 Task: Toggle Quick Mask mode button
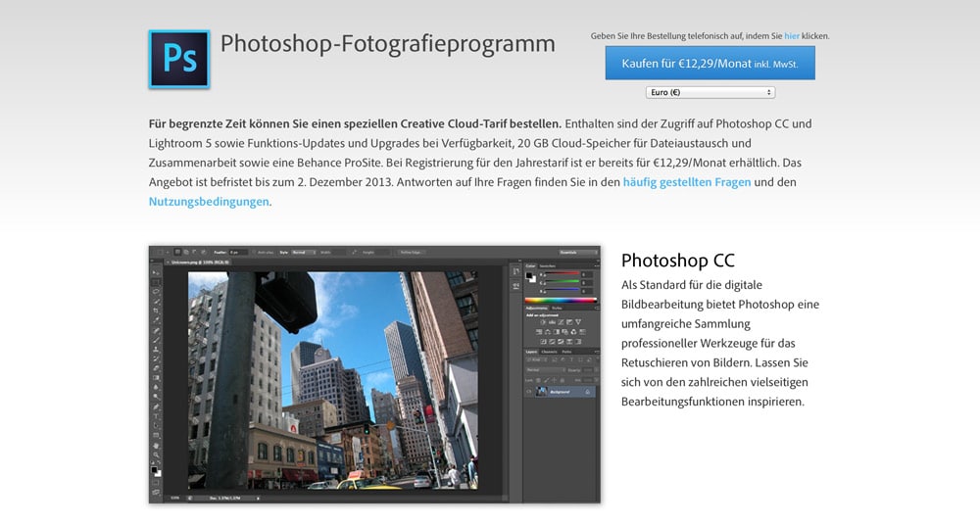tap(156, 482)
